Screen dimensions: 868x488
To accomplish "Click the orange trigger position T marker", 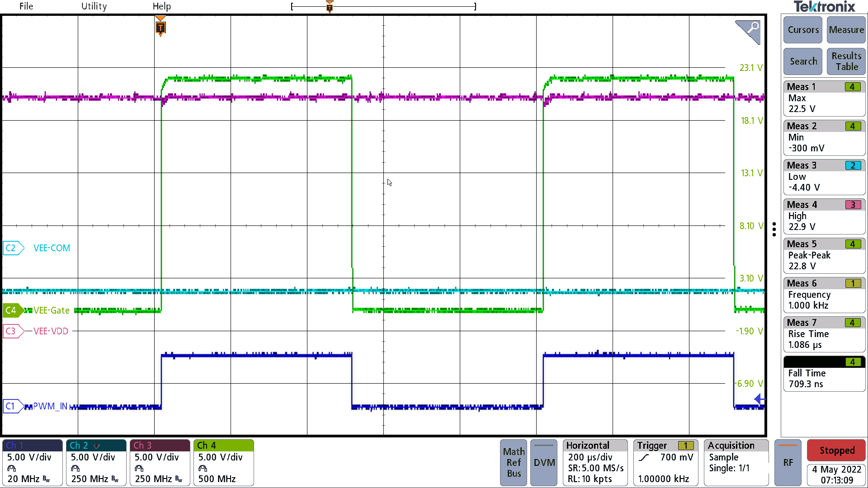I will tap(160, 28).
